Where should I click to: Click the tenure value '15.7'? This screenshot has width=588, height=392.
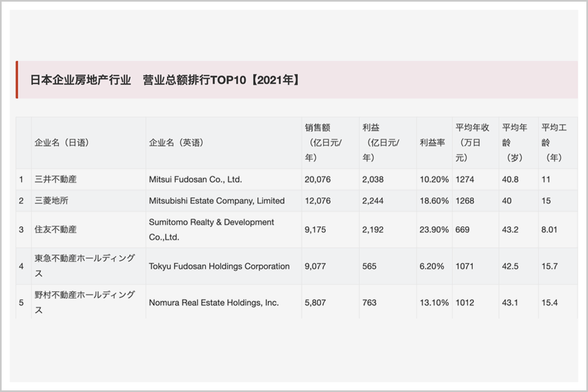click(550, 266)
